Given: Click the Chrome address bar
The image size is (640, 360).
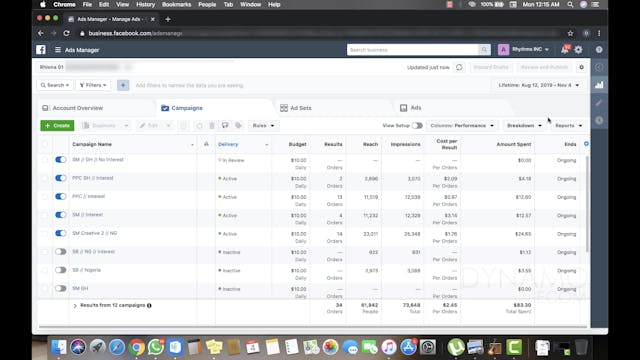Looking at the screenshot, I should pyautogui.click(x=318, y=33).
